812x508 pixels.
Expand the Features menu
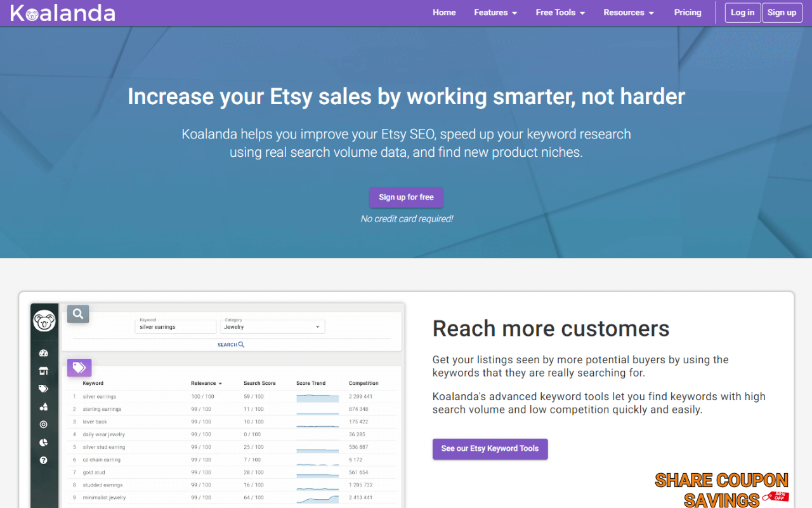click(x=495, y=13)
